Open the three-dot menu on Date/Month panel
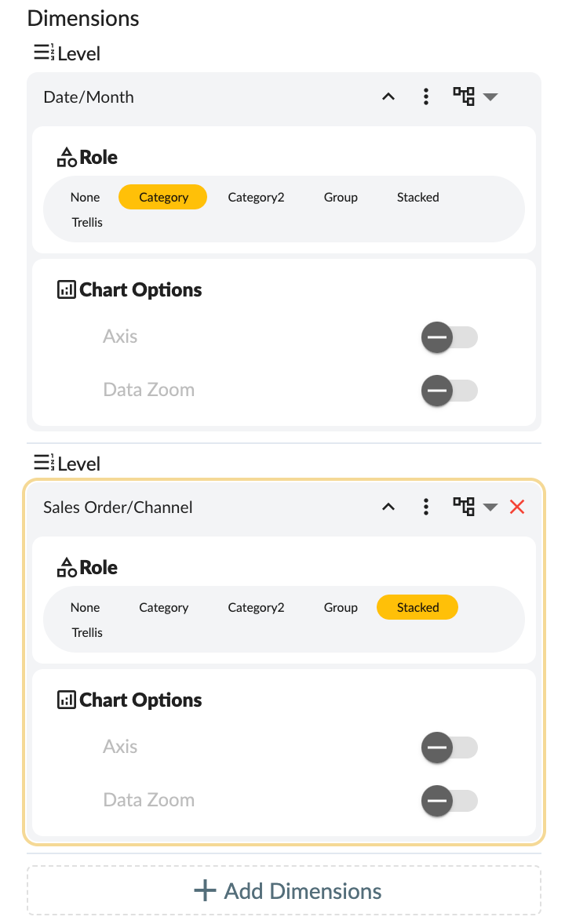The width and height of the screenshot is (565, 924). coord(426,96)
